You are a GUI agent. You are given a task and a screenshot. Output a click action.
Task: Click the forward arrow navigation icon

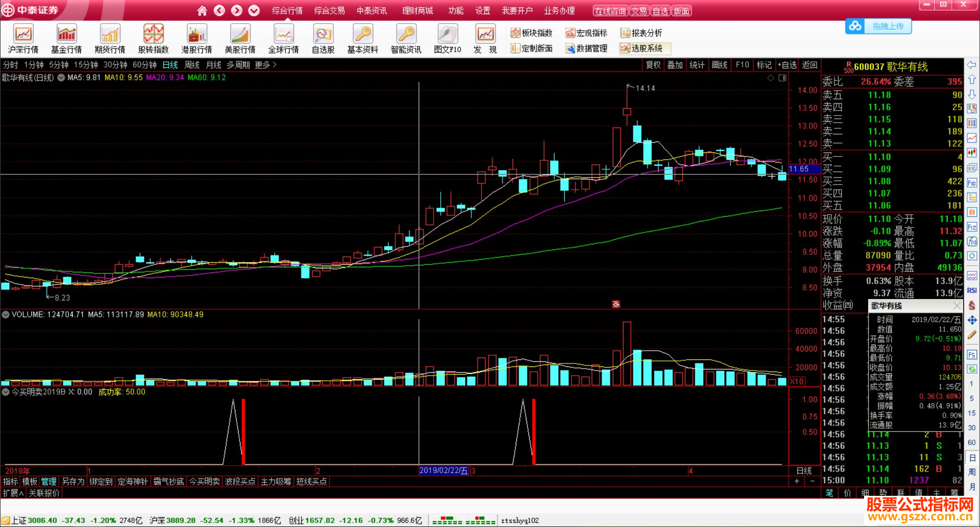236,10
